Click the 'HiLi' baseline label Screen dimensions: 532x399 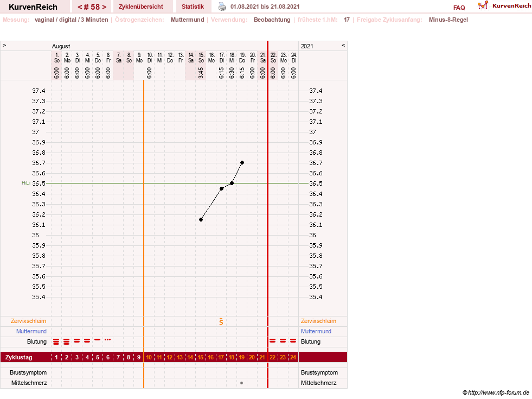point(26,183)
